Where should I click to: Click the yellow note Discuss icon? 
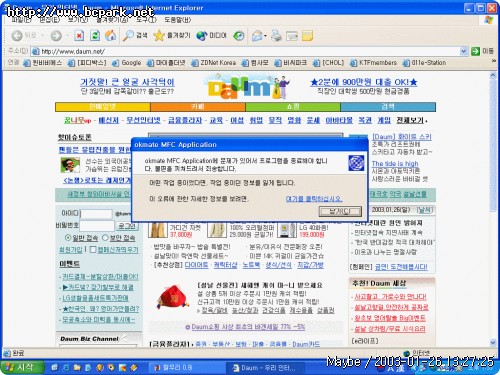(307, 36)
